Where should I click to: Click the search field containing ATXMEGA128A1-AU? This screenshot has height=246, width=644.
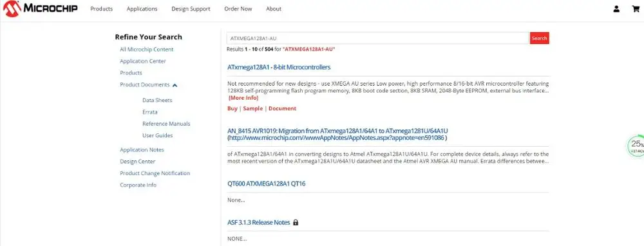point(378,38)
